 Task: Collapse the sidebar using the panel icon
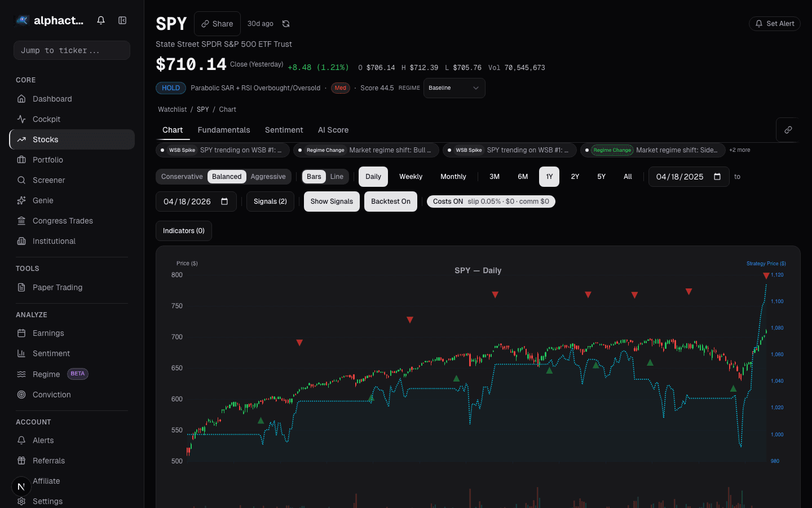pos(122,20)
